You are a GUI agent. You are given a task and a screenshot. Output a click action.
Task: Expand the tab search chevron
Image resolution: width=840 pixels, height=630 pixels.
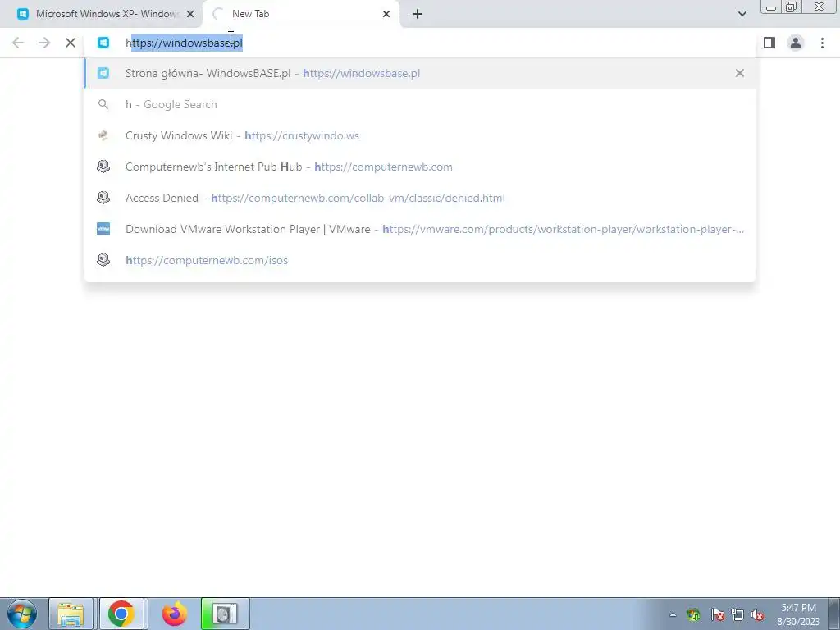[x=742, y=14]
